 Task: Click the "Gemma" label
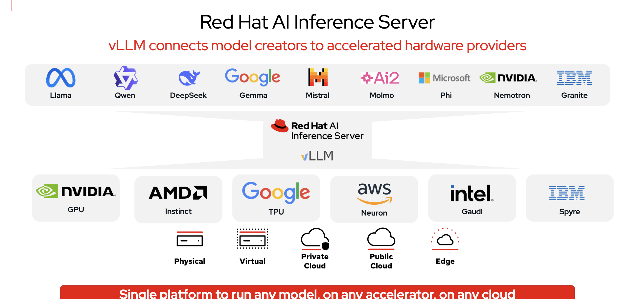(253, 95)
